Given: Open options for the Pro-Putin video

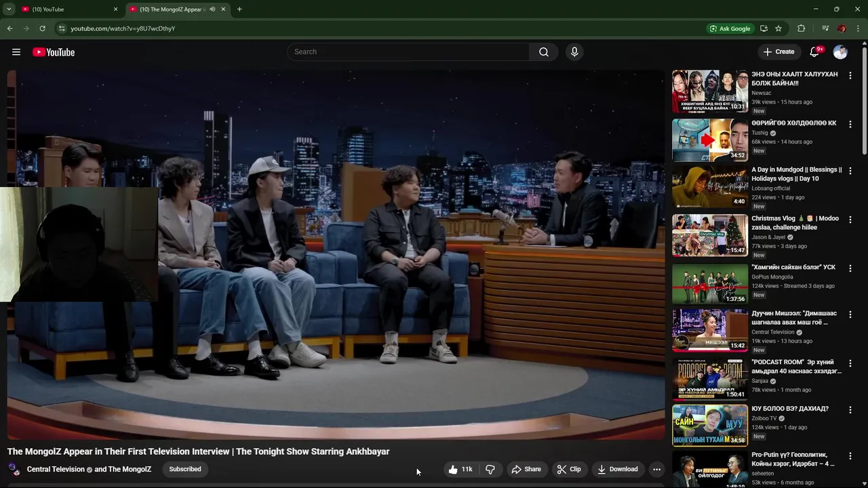Looking at the screenshot, I should click(x=850, y=457).
